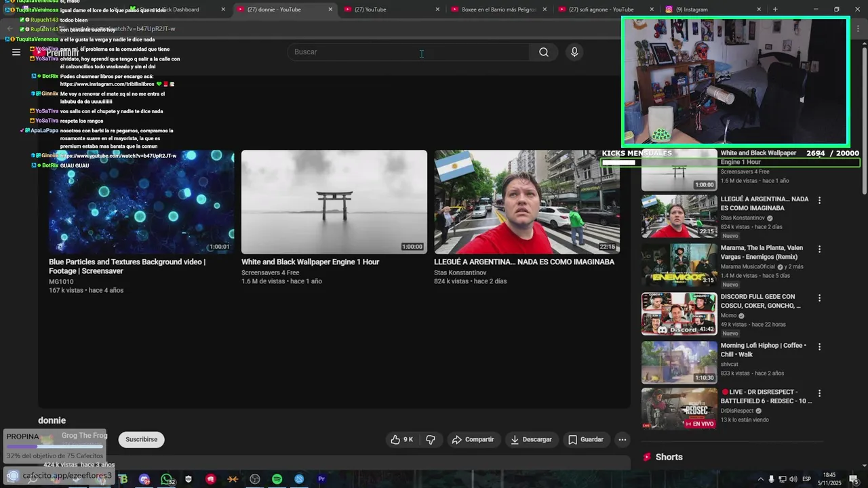Viewport: 868px width, 488px height.
Task: Click 'LIVE - DR DISRESPECT - BATTLEFIELD 6' title
Action: coord(766,396)
